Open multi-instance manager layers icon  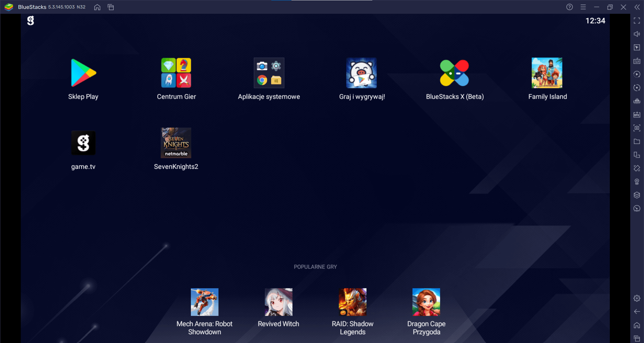(637, 195)
